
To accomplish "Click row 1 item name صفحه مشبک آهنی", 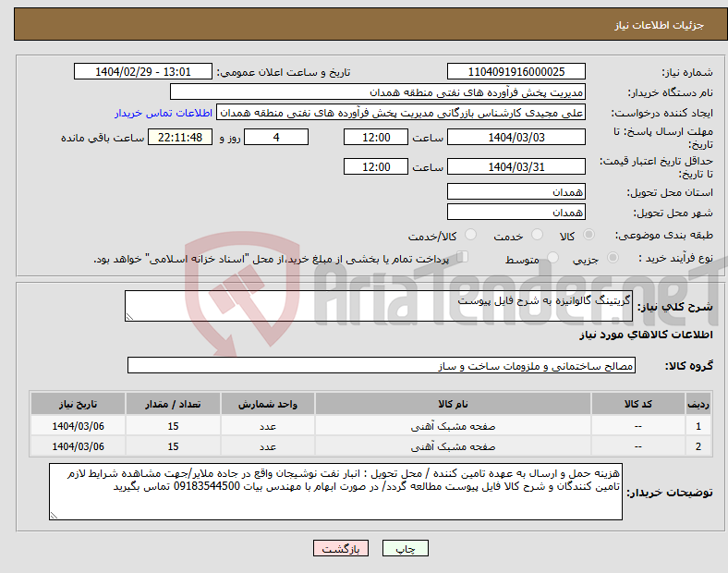I will click(x=453, y=426).
